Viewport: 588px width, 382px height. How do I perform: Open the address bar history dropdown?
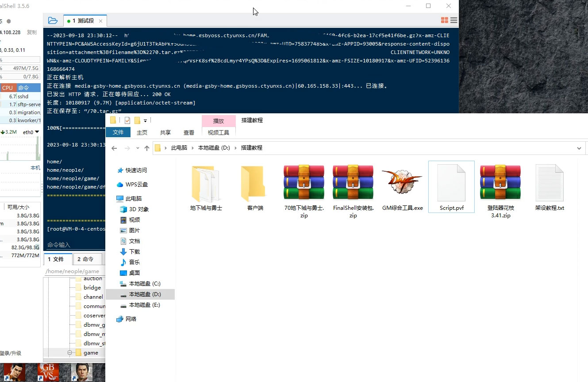coord(580,147)
